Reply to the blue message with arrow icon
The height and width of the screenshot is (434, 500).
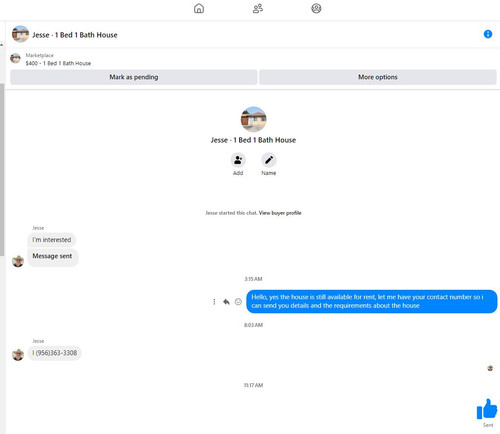[226, 302]
